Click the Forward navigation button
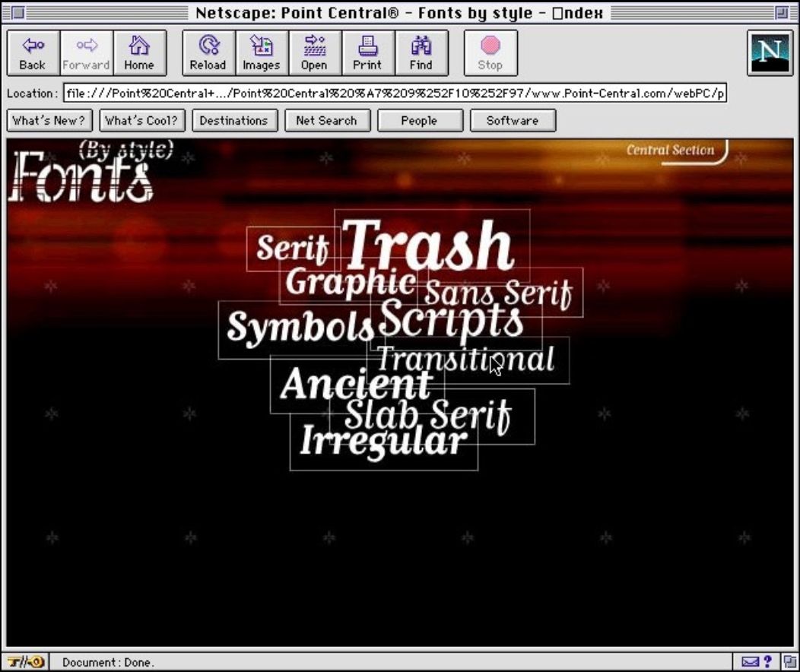 (86, 53)
